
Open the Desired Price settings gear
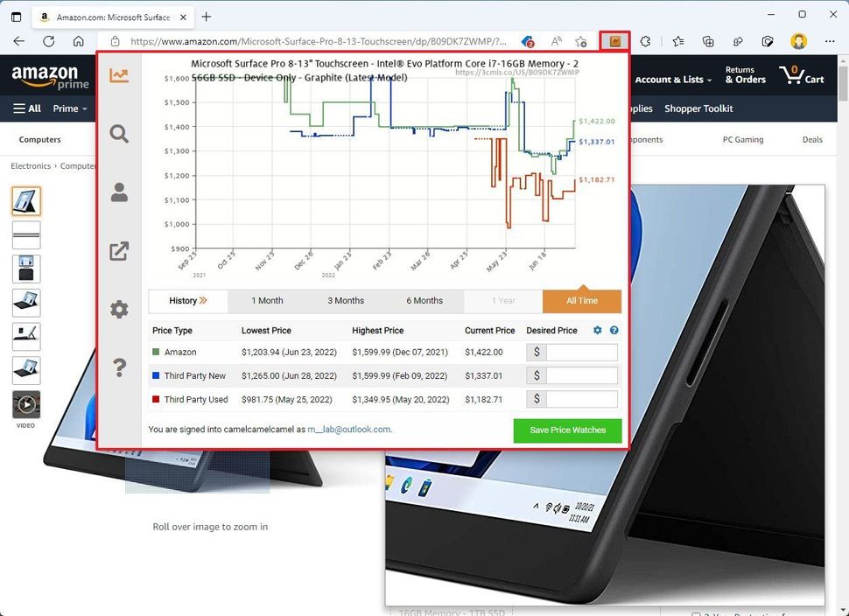point(597,330)
